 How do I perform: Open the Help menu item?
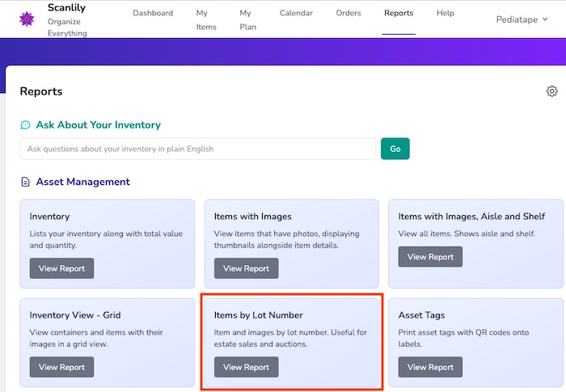click(445, 14)
